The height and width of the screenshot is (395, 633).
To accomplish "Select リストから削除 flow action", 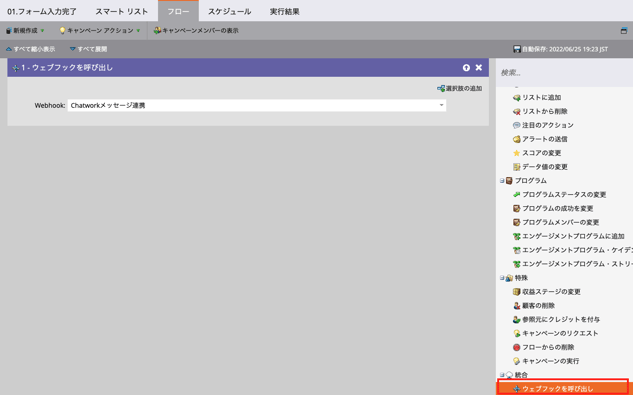I will (x=540, y=111).
